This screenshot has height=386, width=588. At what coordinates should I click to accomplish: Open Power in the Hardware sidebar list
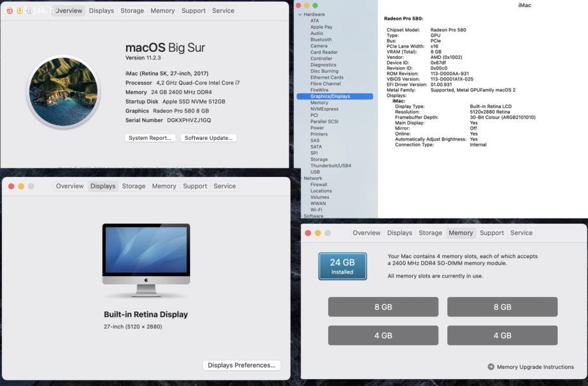point(317,128)
